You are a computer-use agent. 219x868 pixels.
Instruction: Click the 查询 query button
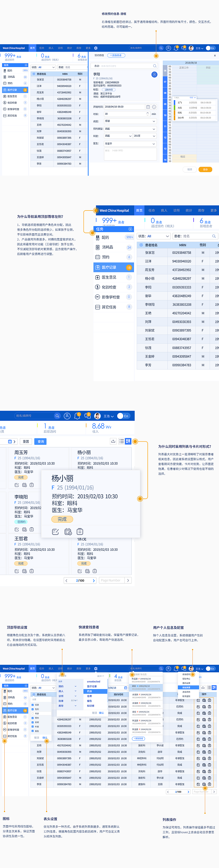[41, 441]
